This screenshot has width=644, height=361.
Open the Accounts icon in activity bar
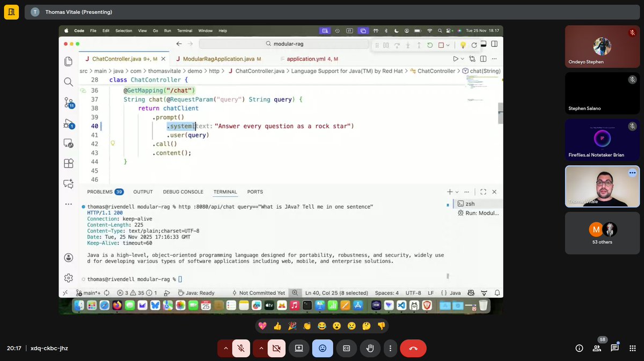point(68,257)
